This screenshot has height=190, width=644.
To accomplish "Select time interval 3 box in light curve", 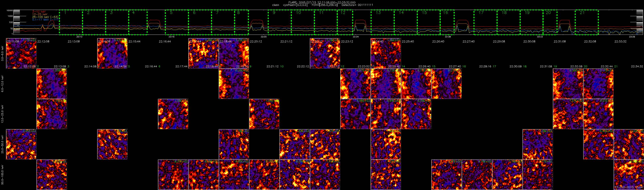I will tap(117, 22).
